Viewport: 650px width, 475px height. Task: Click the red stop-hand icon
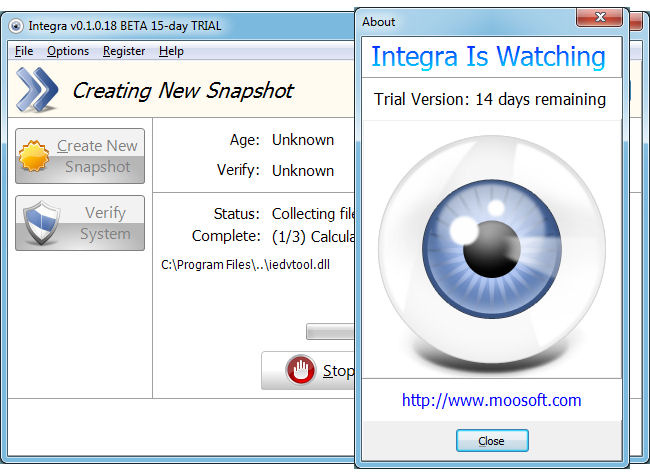click(301, 369)
